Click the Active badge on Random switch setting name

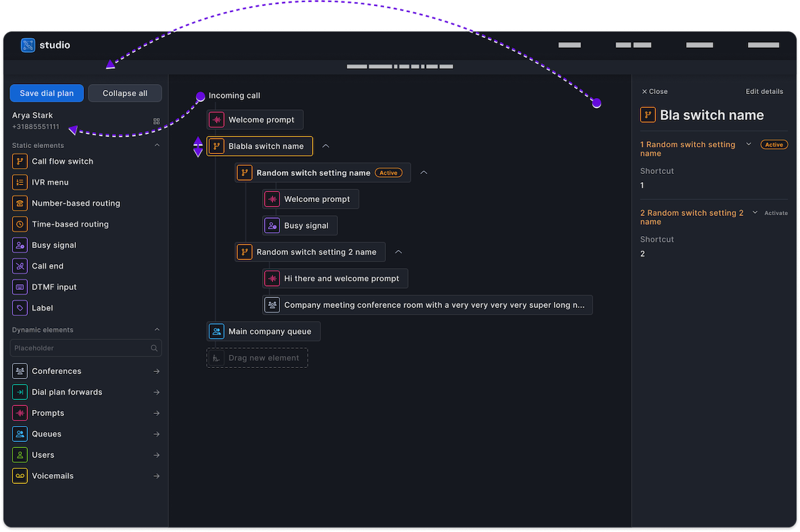[x=389, y=172]
